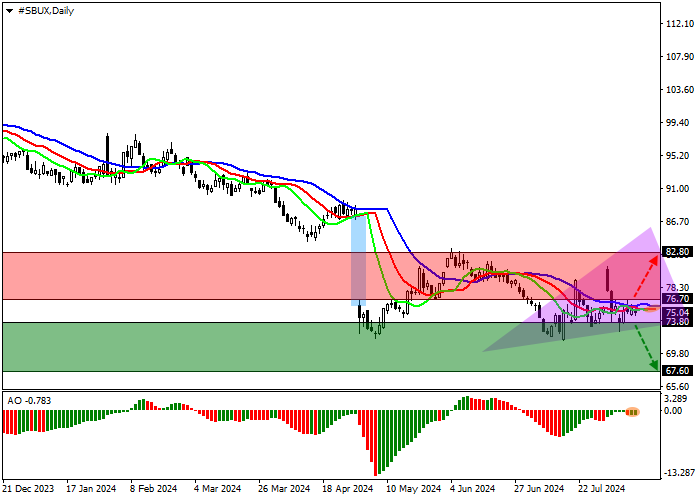Select the 0.00 oscillator scale value
This screenshot has height=500, width=700.
click(x=673, y=411)
